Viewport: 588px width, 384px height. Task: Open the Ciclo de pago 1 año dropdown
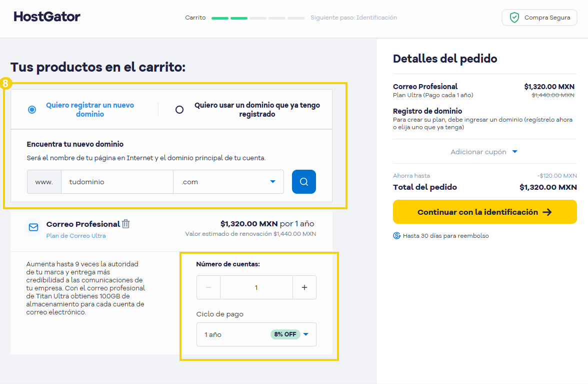pyautogui.click(x=256, y=334)
